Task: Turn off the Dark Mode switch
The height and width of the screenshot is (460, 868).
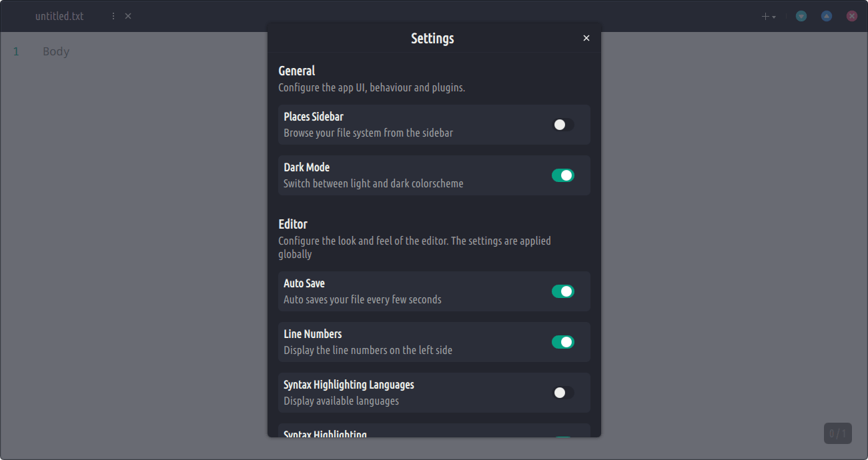Action: coord(562,175)
